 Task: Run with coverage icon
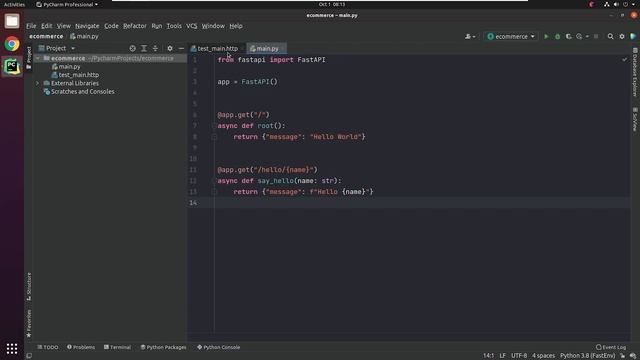point(569,36)
